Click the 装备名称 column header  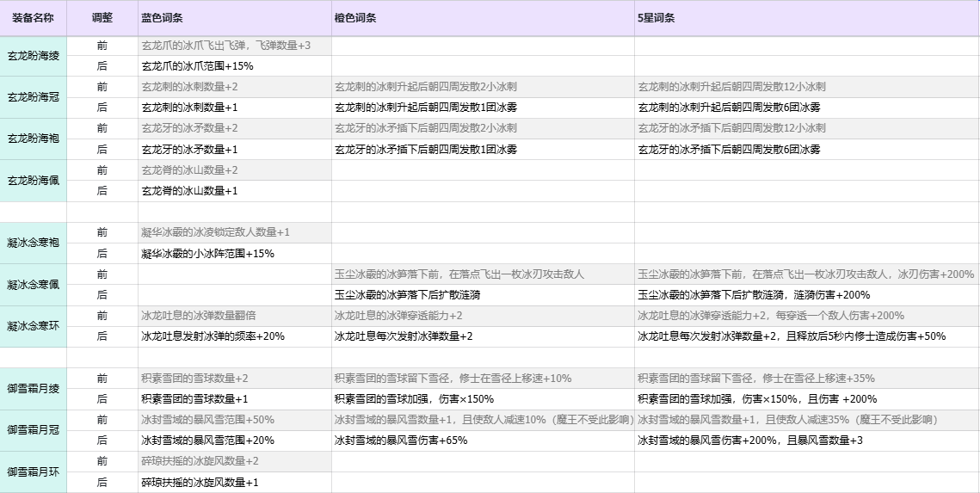(x=34, y=18)
